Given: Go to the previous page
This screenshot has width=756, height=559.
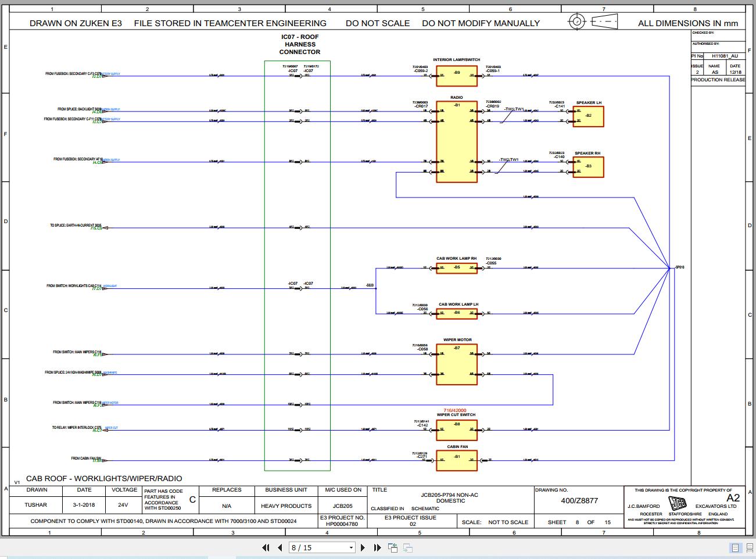Looking at the screenshot, I should point(280,547).
